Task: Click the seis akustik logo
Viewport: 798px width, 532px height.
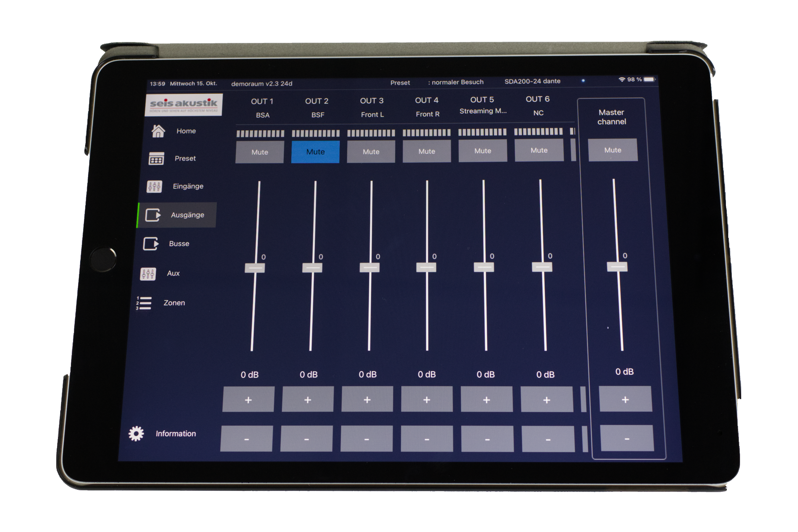Action: (x=184, y=105)
